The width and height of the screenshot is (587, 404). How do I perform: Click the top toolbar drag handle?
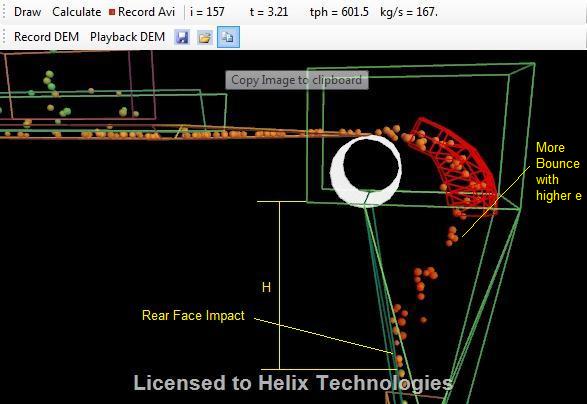[4, 12]
